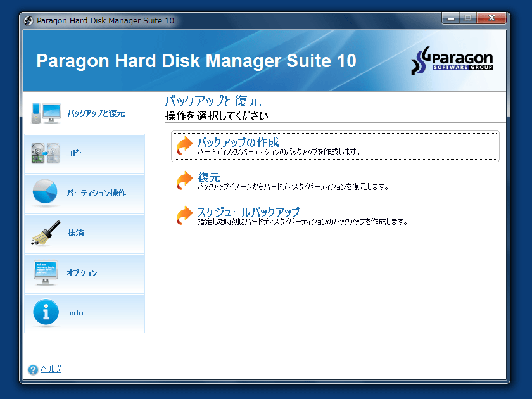Open スケジュールバックアップ operation
This screenshot has height=399, width=532.
(x=249, y=212)
